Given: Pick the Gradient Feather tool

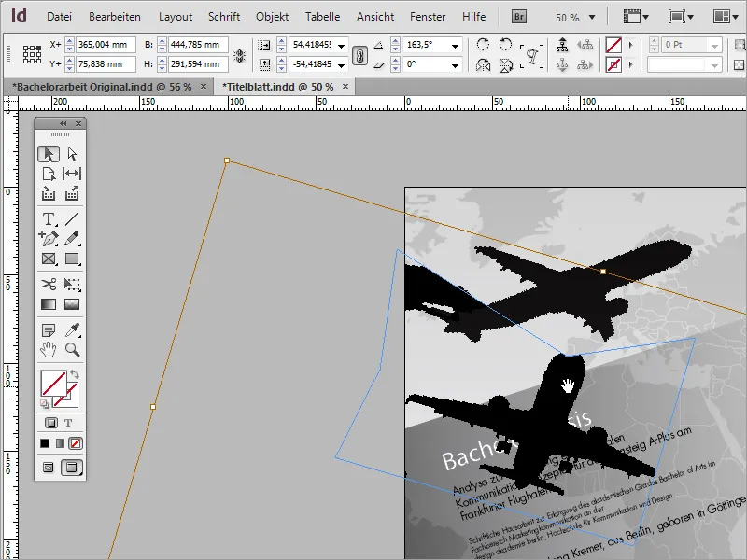Looking at the screenshot, I should pos(72,304).
